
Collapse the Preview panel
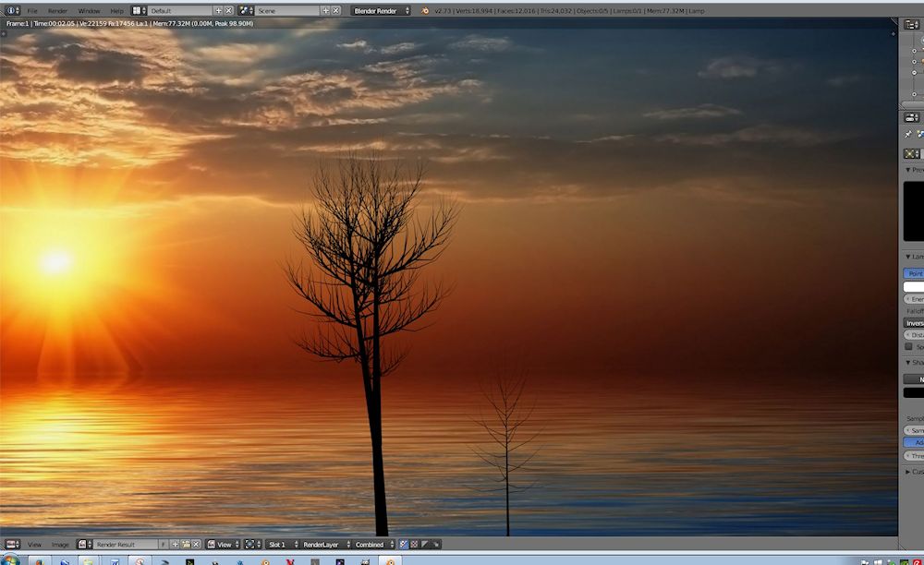(908, 170)
